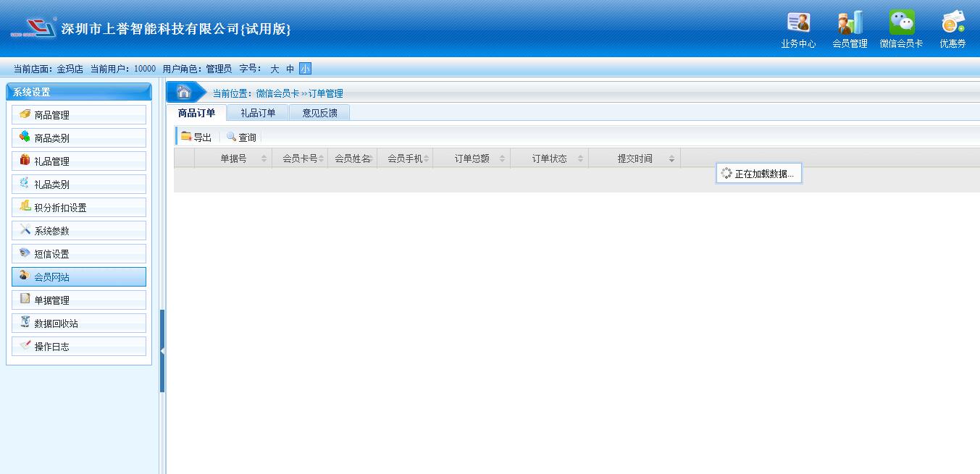The image size is (980, 474).
Task: Select the 商品订单 tab
Action: tap(196, 113)
